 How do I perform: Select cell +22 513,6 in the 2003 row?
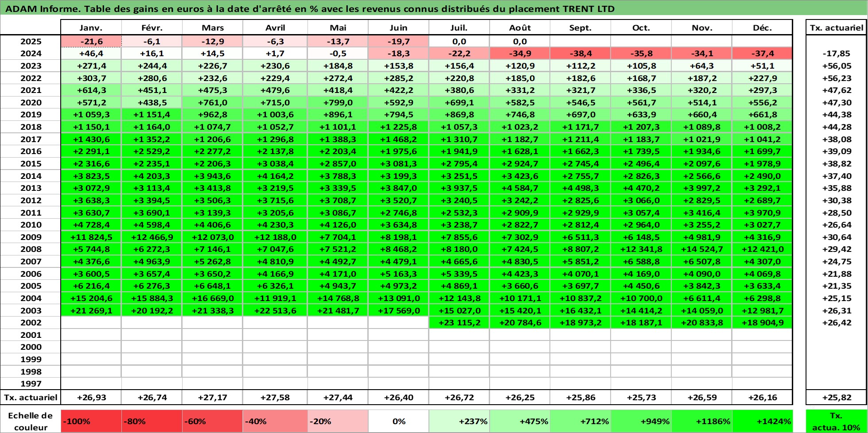point(275,311)
